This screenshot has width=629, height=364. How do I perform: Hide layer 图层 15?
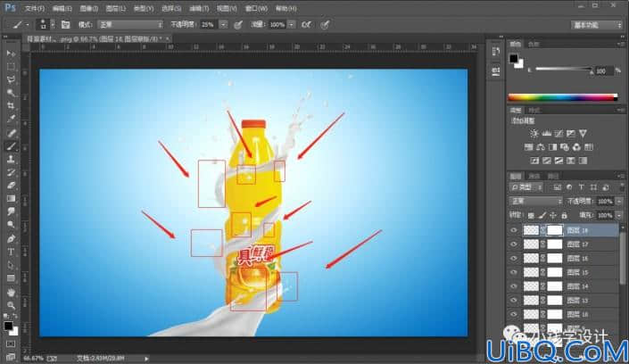click(x=514, y=272)
